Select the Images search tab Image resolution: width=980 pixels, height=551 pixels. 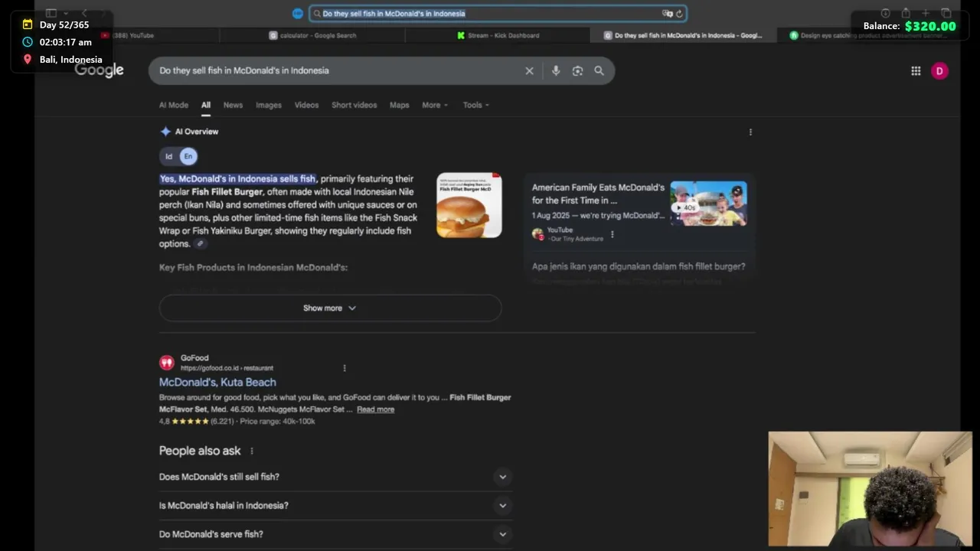click(x=269, y=105)
